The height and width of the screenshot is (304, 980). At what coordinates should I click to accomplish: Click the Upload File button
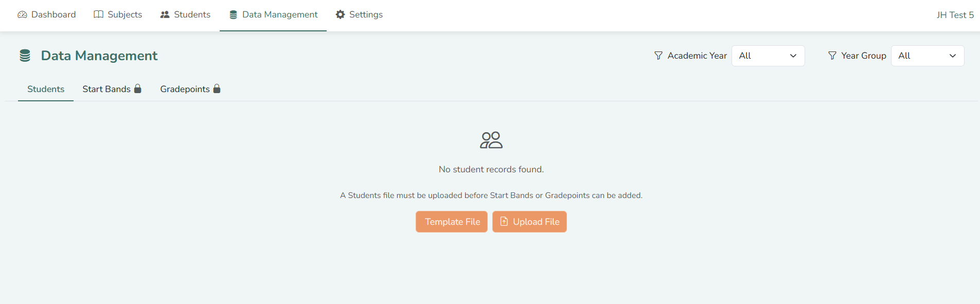[x=529, y=222]
